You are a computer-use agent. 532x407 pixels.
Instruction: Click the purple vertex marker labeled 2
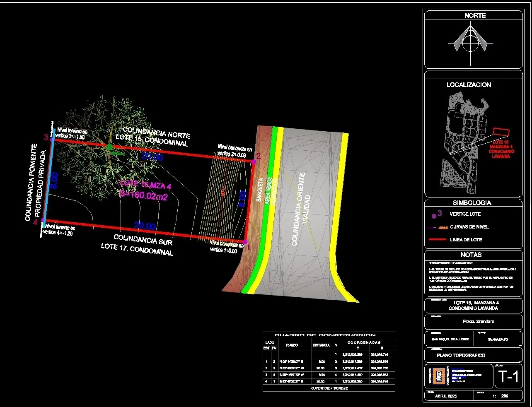253,161
